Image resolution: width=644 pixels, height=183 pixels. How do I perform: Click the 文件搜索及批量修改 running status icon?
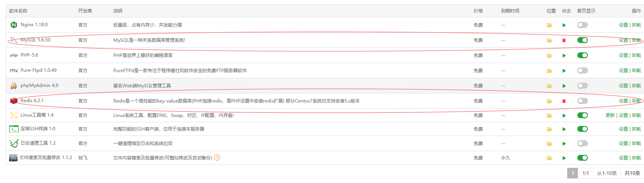(x=564, y=158)
